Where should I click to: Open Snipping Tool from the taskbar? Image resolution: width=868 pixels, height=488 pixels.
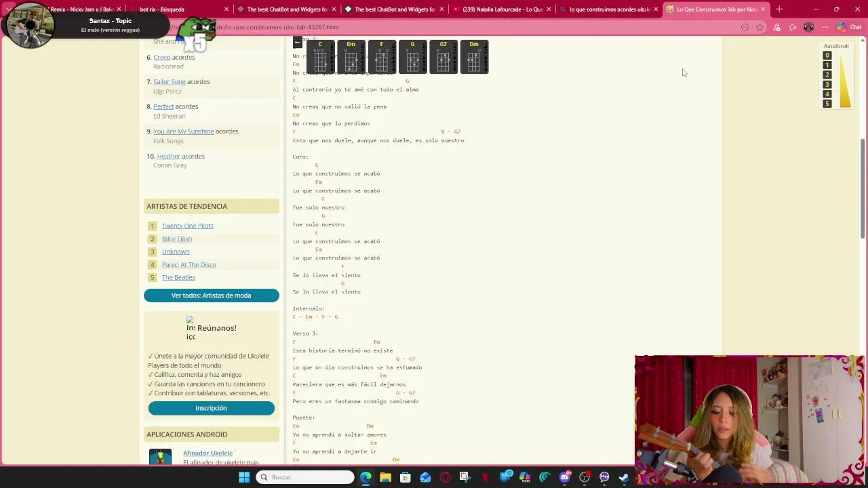click(465, 477)
